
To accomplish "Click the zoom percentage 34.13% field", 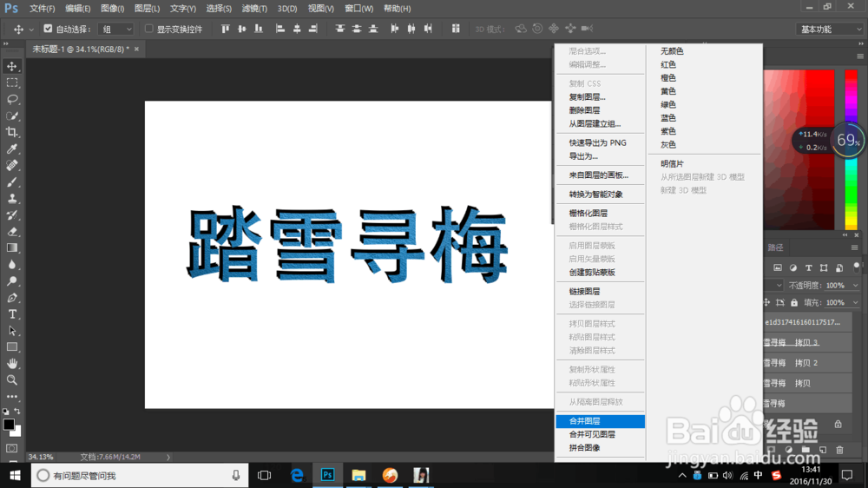I will click(x=41, y=458).
